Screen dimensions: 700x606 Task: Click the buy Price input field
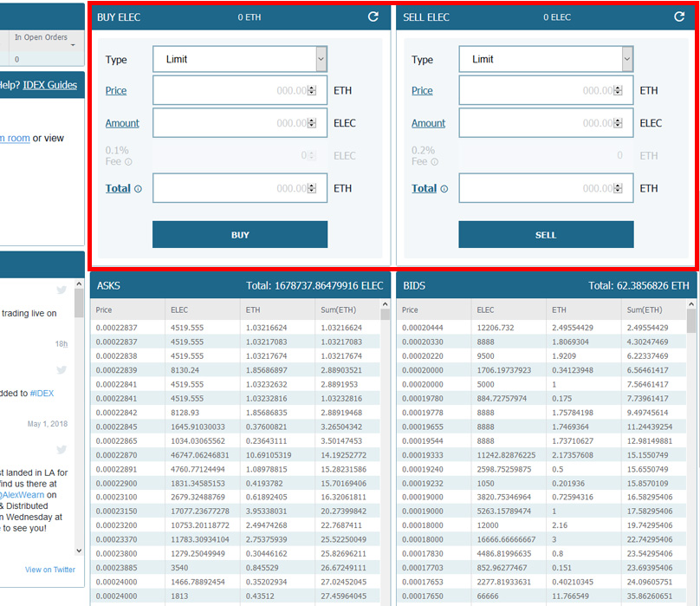[240, 90]
